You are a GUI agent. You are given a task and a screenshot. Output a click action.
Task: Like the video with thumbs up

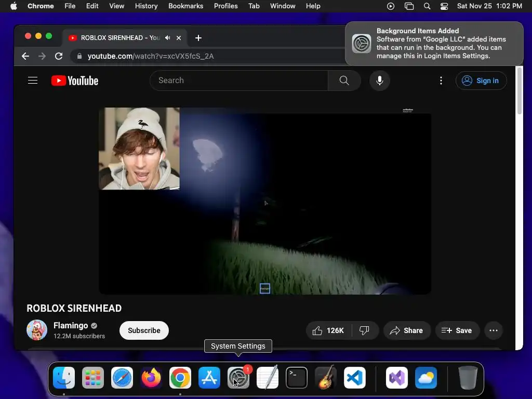[328, 330]
